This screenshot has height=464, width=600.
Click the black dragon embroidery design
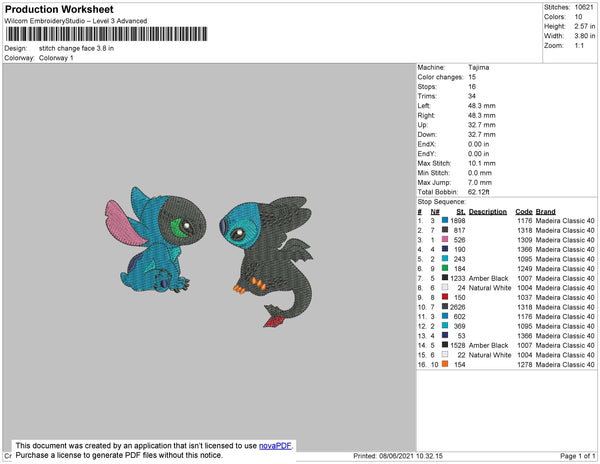click(x=267, y=262)
